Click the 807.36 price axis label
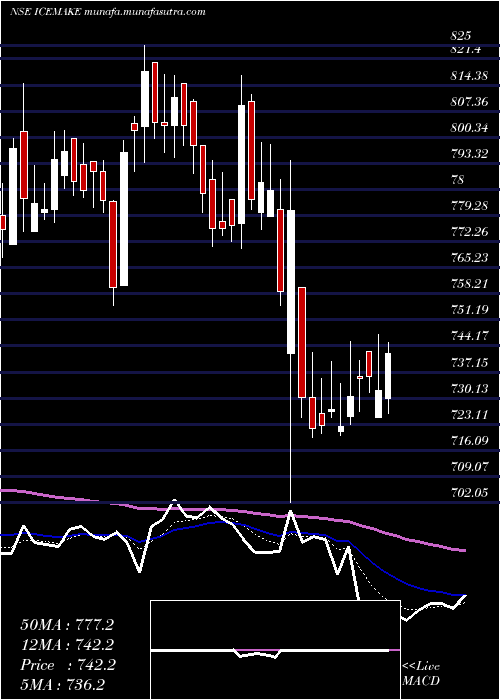Viewport: 500px width, 700px height. (x=469, y=102)
